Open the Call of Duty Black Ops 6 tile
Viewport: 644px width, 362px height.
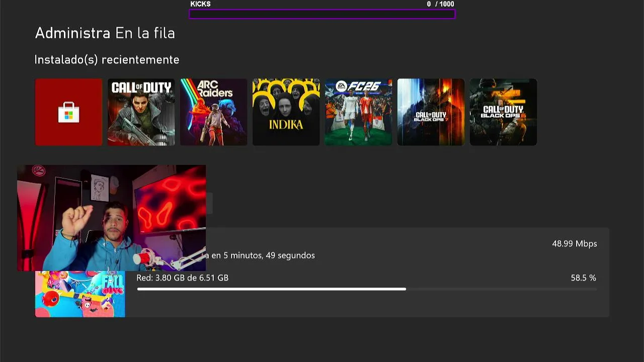pos(503,112)
